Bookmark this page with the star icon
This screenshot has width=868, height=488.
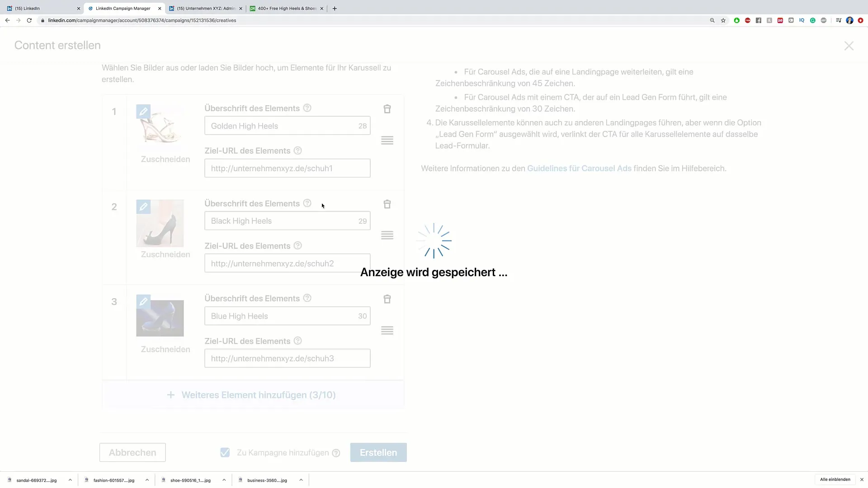[x=723, y=20]
